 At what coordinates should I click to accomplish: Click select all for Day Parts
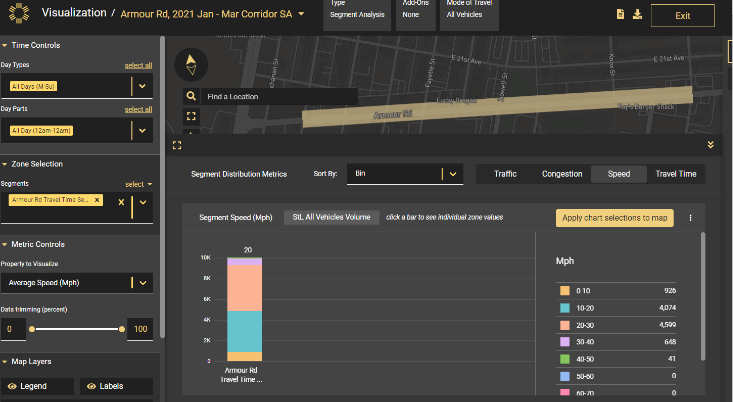point(138,109)
